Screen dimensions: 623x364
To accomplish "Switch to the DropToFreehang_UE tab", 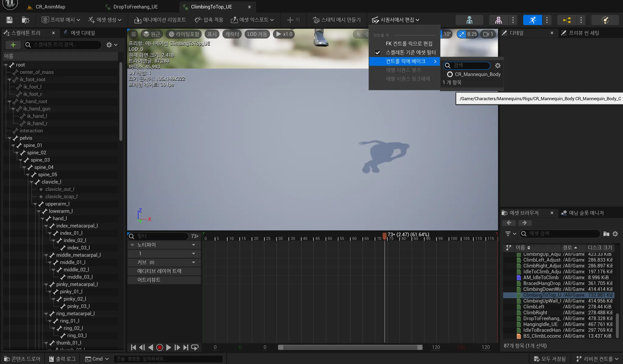I will click(135, 7).
